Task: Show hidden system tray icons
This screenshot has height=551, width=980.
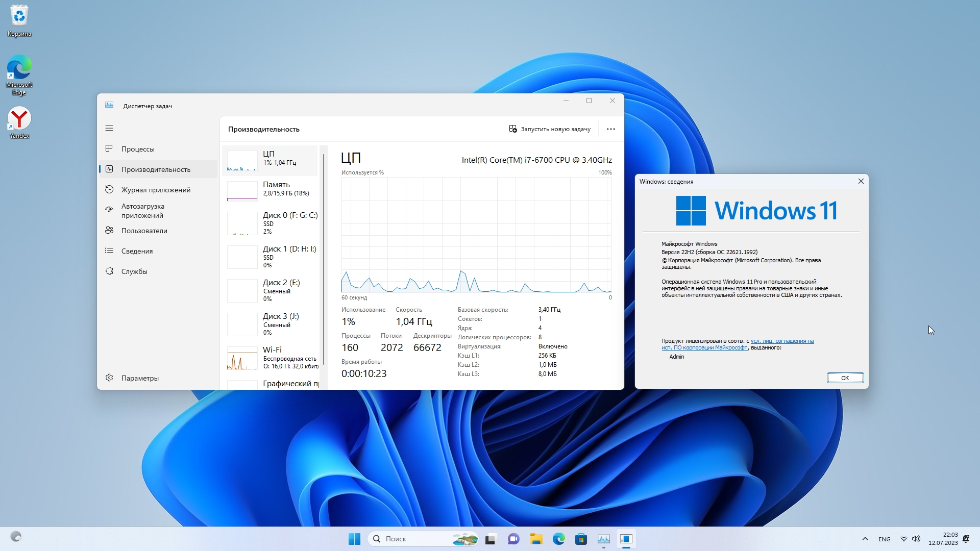Action: (865, 539)
